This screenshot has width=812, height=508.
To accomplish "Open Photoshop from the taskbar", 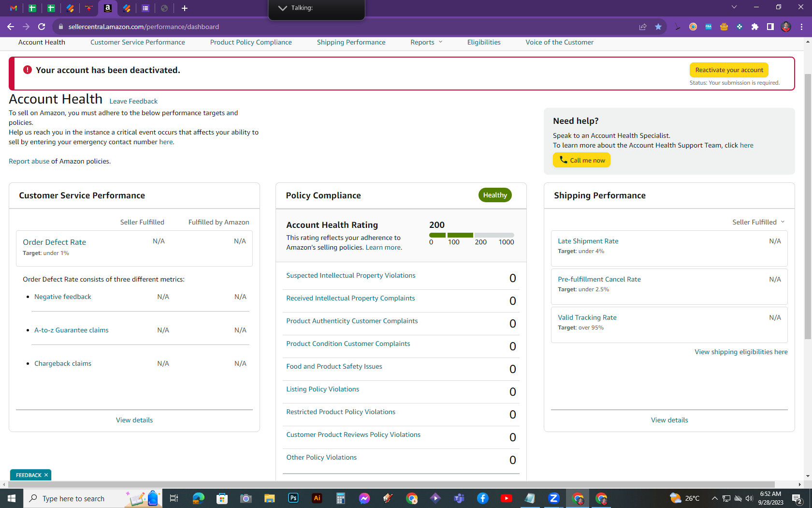I will [293, 498].
